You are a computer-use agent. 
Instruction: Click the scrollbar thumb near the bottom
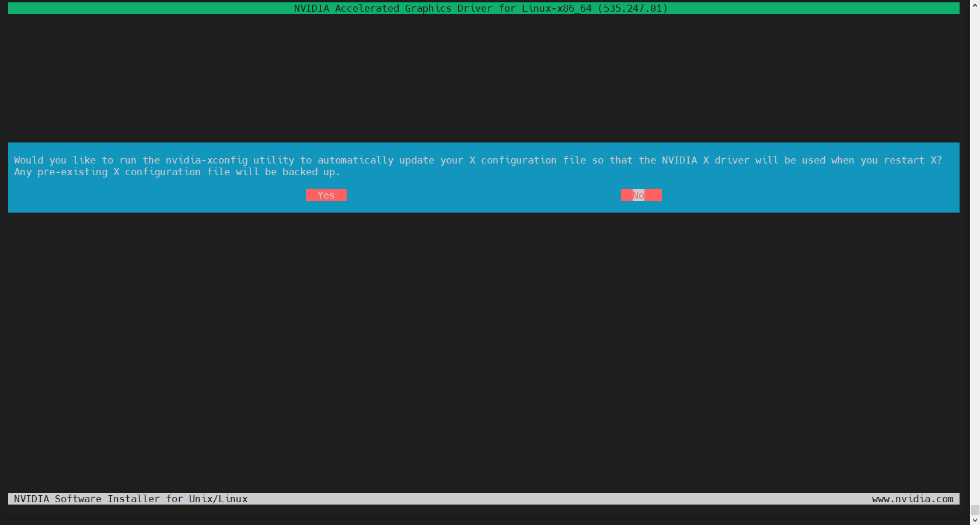coord(975,510)
